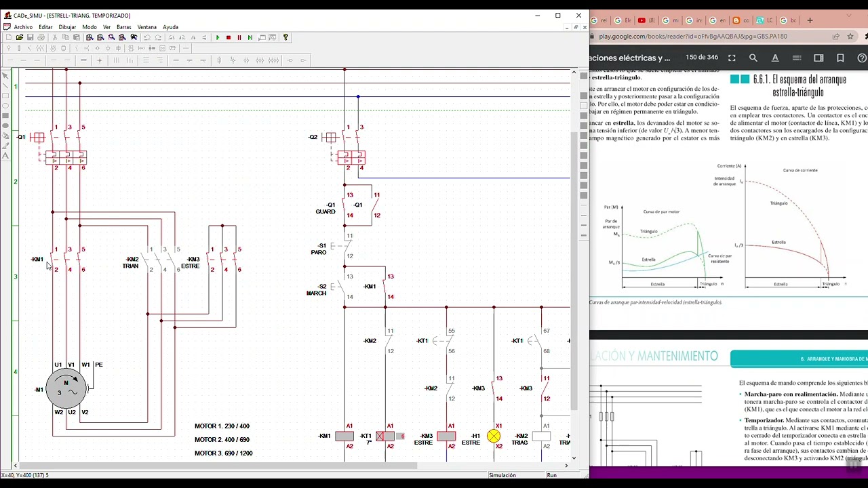Click the Save diskette icon
Viewport: 868px width, 488px height.
point(31,37)
